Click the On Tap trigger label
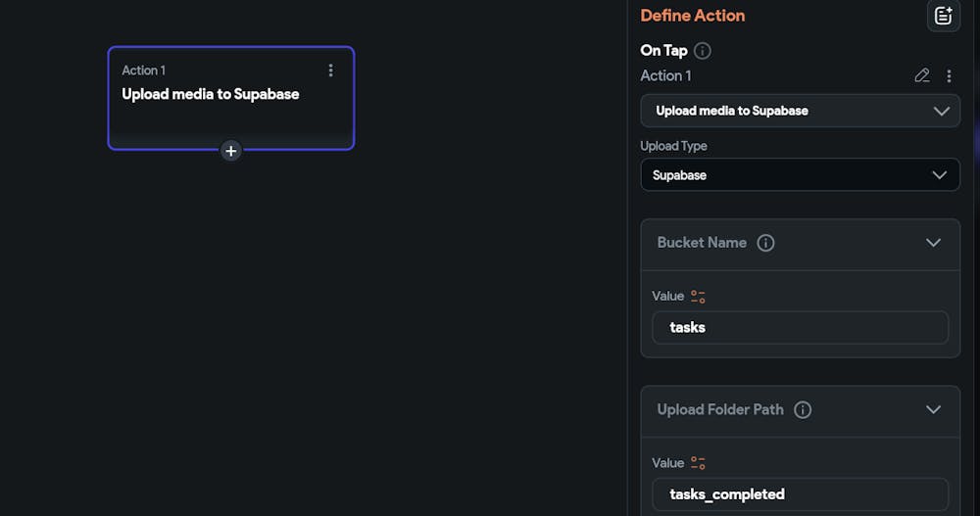Viewport: 980px width, 516px height. coord(663,51)
